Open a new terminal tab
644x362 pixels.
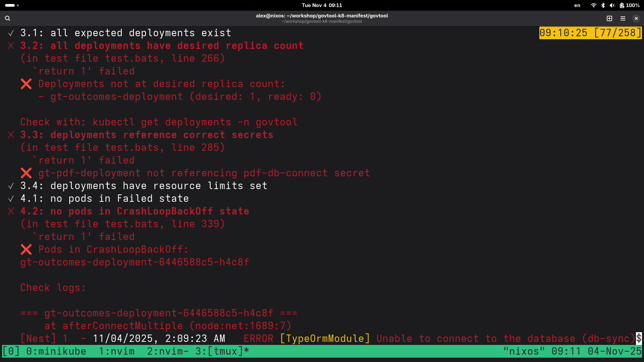609,18
